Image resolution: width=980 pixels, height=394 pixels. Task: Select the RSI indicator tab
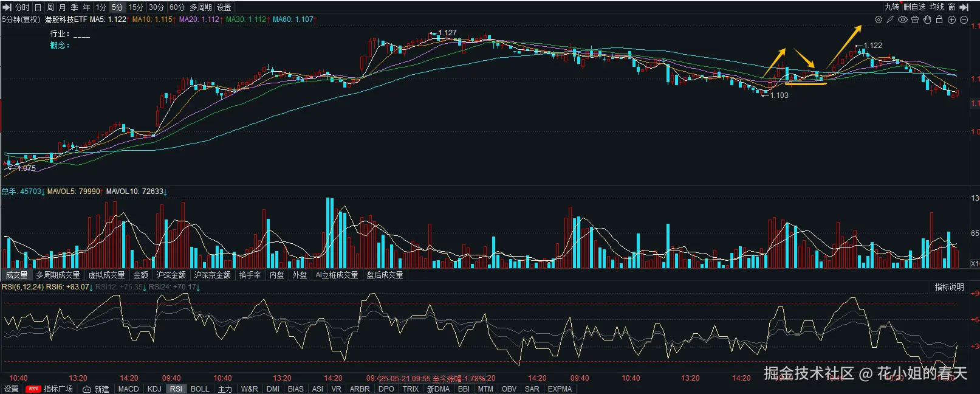click(x=176, y=389)
